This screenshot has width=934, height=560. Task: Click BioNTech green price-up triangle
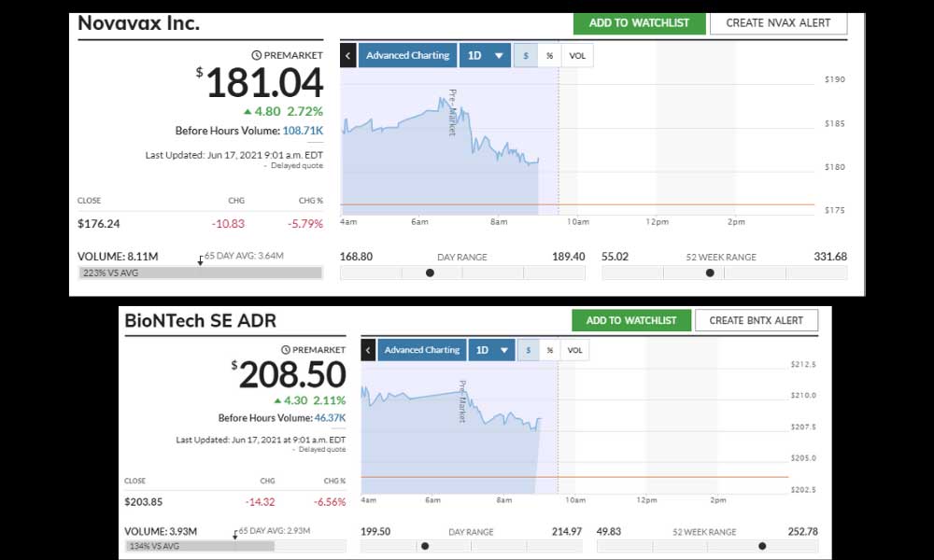(277, 400)
